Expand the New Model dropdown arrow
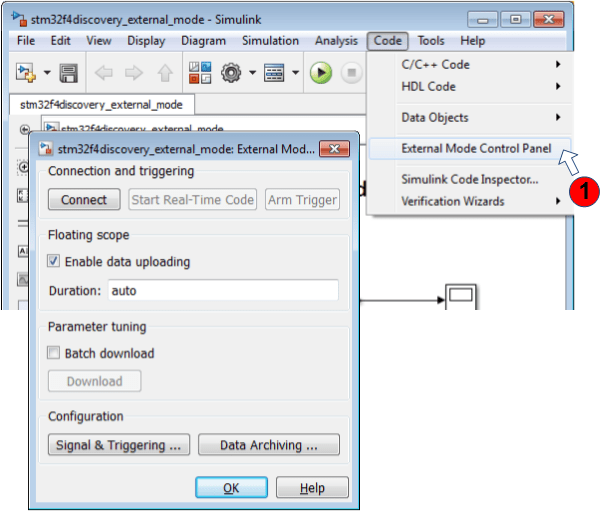This screenshot has height=511, width=604. click(x=46, y=73)
